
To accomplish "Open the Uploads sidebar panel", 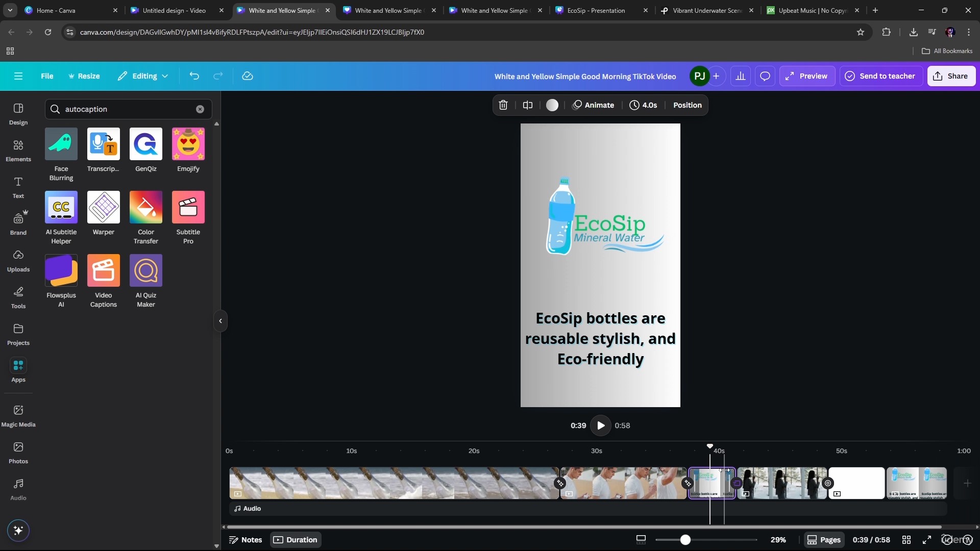I will (x=18, y=261).
